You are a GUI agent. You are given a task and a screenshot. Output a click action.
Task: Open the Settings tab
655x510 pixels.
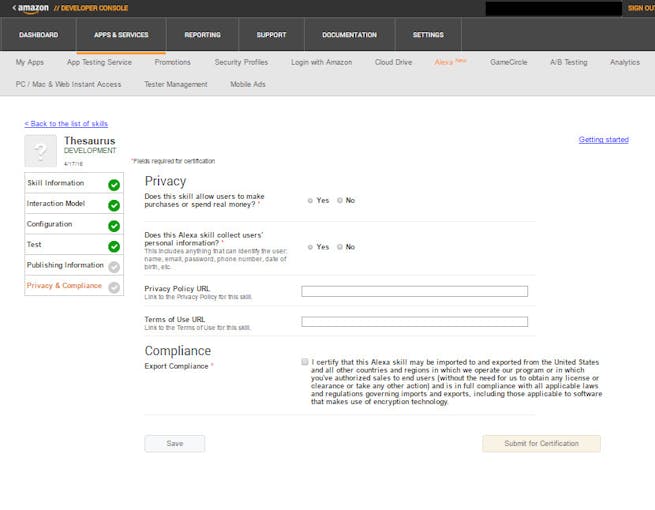tap(428, 35)
